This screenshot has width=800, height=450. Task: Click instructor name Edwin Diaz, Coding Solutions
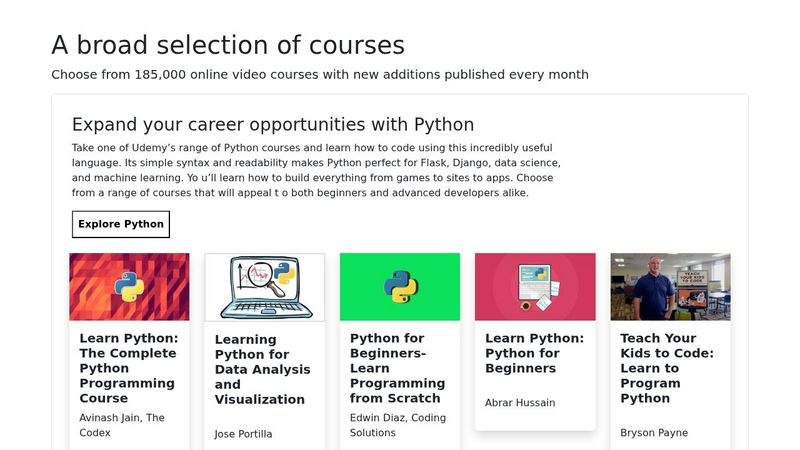pyautogui.click(x=397, y=425)
